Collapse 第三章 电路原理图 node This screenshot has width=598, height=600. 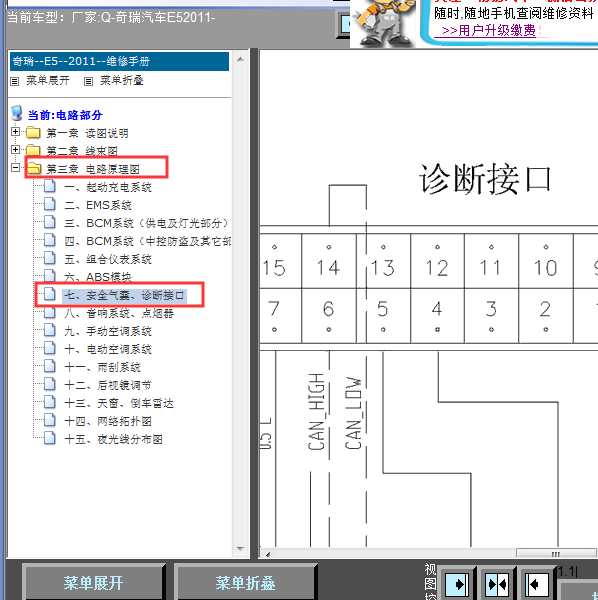(x=15, y=168)
